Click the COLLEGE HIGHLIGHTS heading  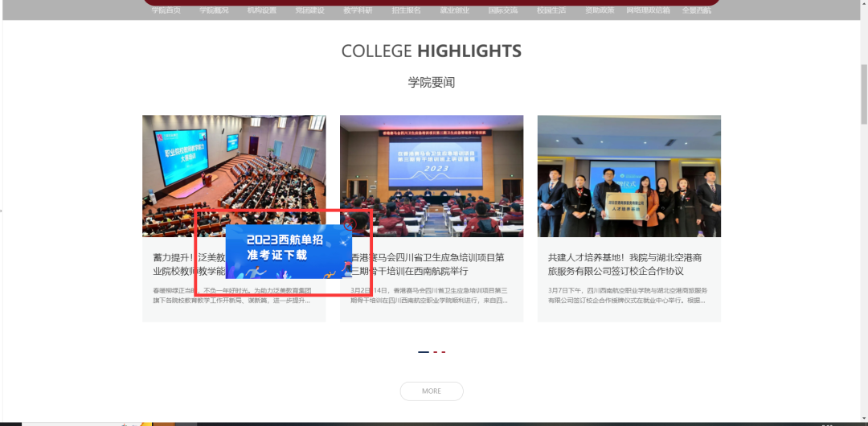point(432,51)
